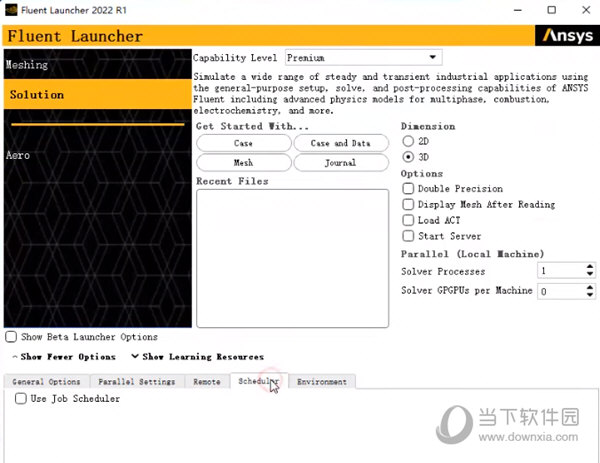Toggle the Start Server checkbox
This screenshot has width=600, height=463.
(408, 236)
